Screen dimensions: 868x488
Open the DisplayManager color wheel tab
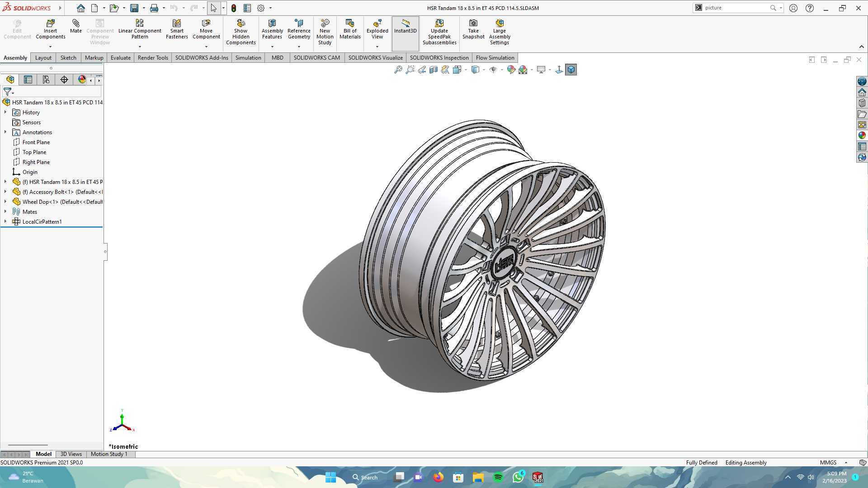[x=82, y=80]
